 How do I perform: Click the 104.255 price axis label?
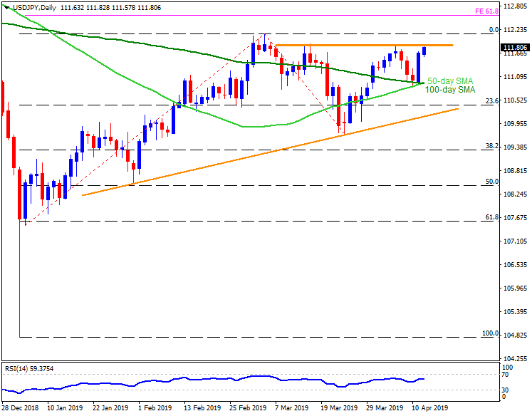pos(514,358)
